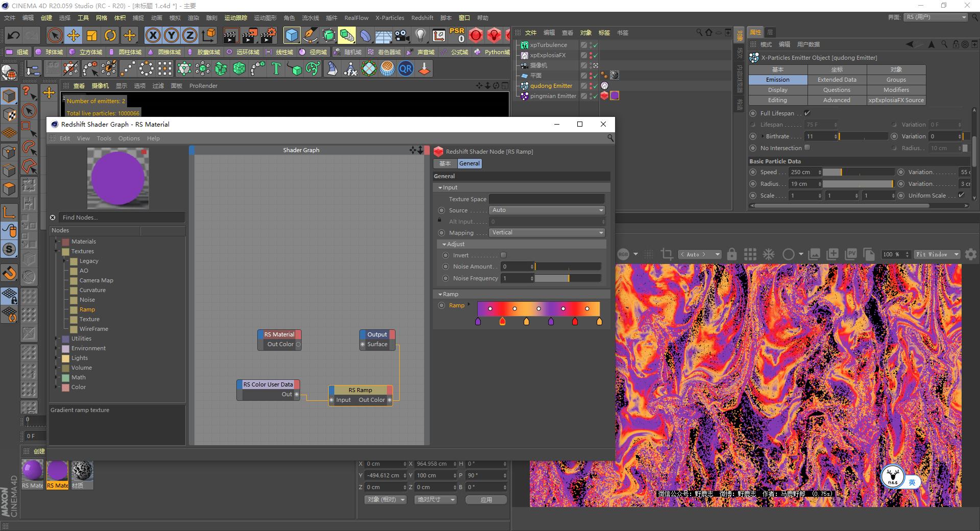Open the QR code tool in the lower toolbar

406,68
